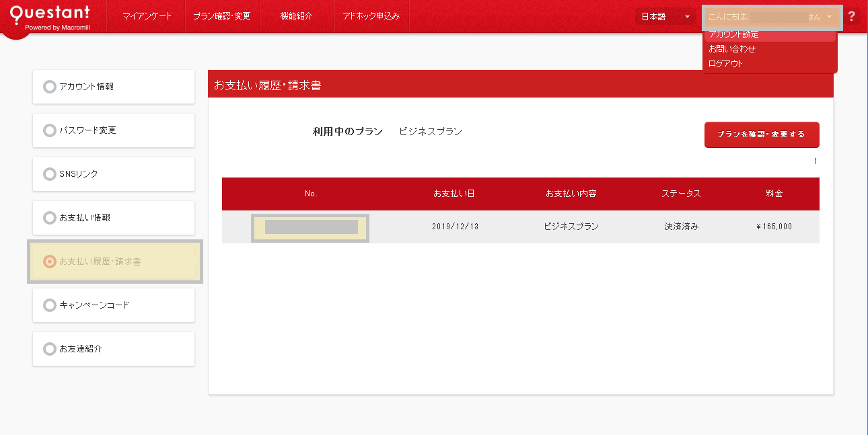868x435 pixels.
Task: Collapse the こんにちは user account dropdown
Action: pyautogui.click(x=772, y=17)
